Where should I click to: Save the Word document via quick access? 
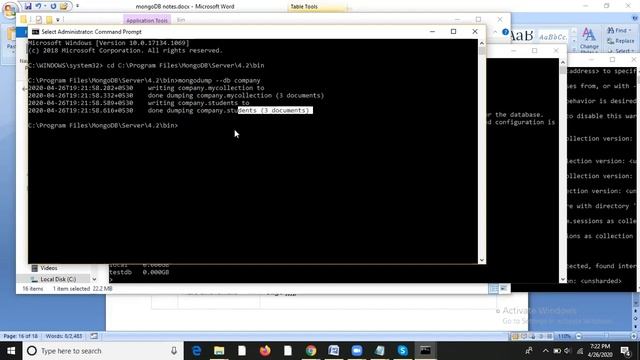point(28,6)
